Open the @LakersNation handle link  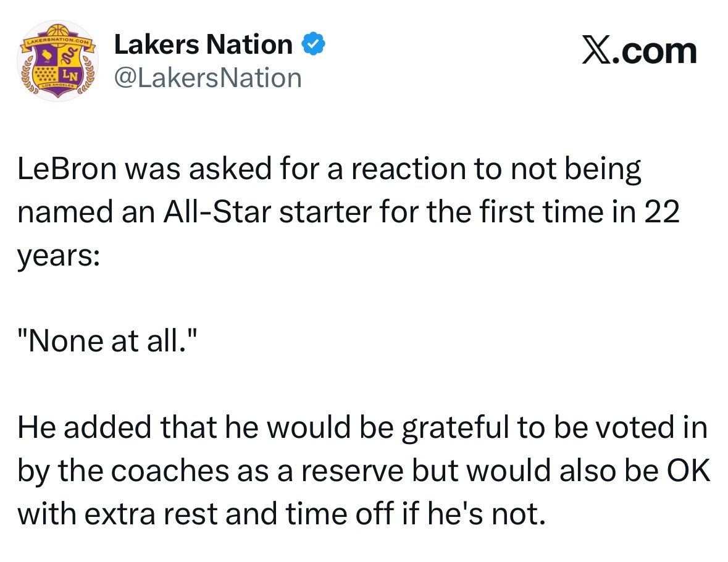(207, 78)
